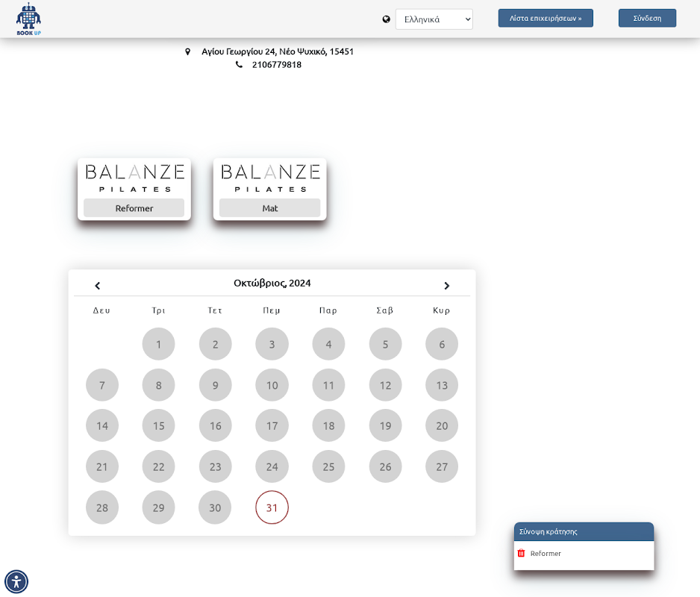
Task: Pick October 23 date circle
Action: click(x=215, y=466)
